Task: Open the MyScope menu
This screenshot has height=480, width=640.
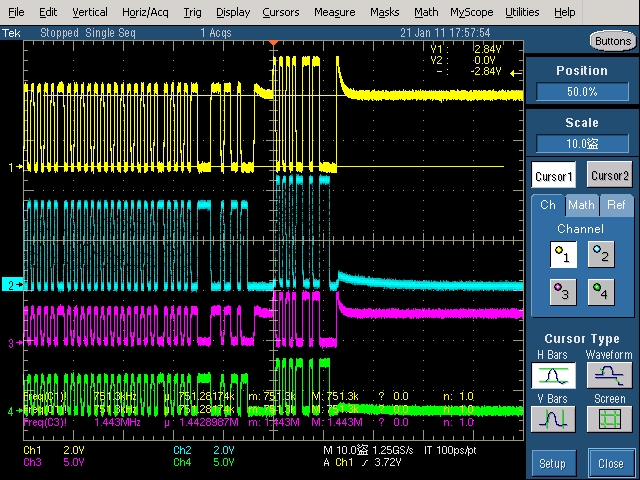Action: [472, 12]
